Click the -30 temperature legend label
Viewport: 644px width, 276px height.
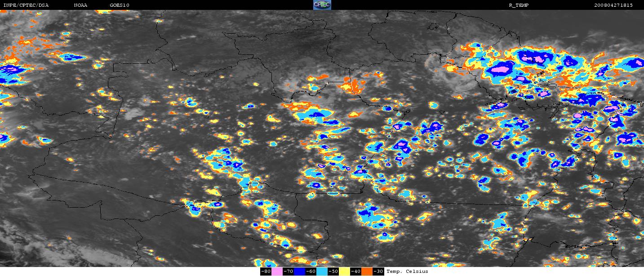coord(378,271)
